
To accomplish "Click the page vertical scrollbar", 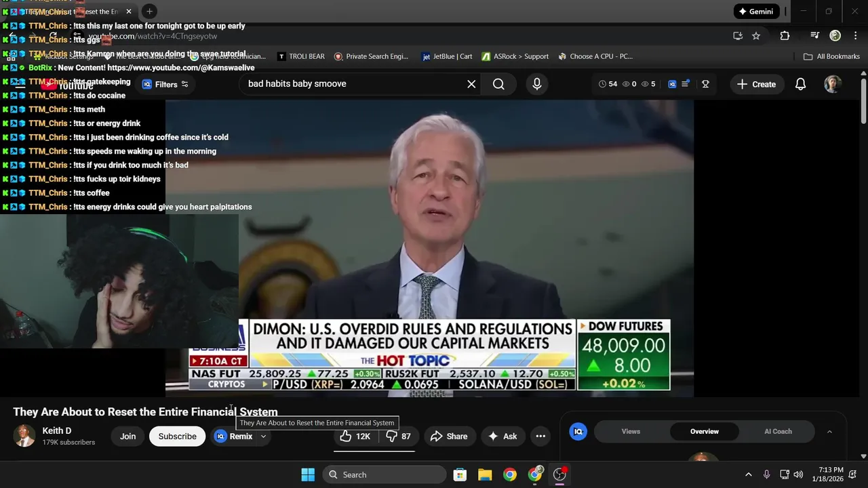I will 863,102.
